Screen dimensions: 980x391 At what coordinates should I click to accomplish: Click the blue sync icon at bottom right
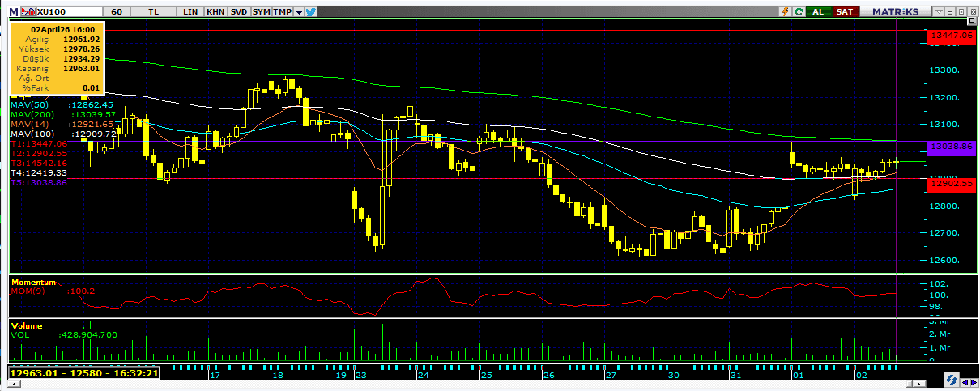(951, 380)
